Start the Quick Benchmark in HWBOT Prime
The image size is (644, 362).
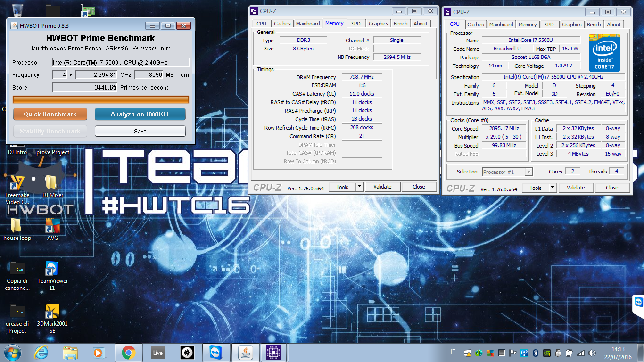tap(50, 114)
